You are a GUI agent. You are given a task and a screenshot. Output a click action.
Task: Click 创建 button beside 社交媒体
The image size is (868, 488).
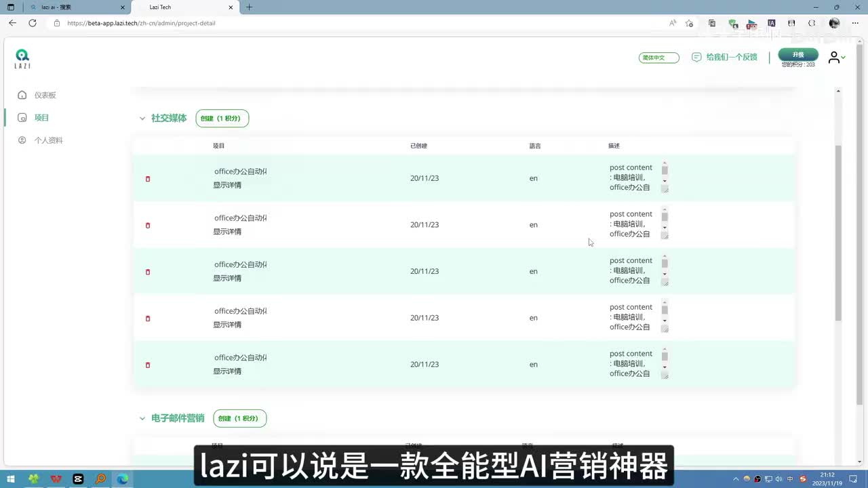click(x=222, y=119)
